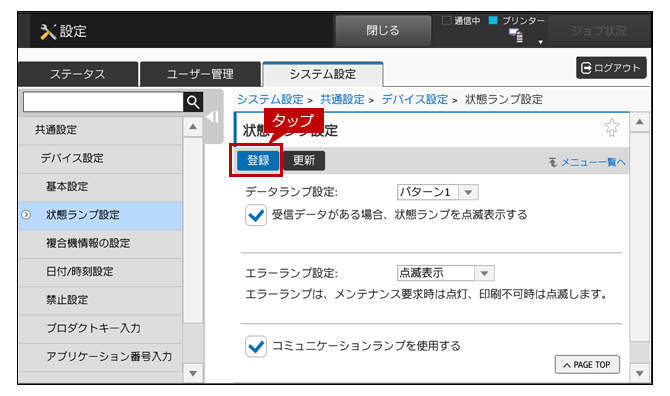
Task: Click the printer status icon
Action: 516,35
